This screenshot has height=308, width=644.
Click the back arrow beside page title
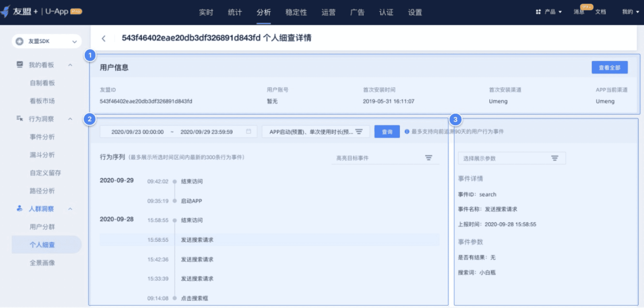[104, 38]
